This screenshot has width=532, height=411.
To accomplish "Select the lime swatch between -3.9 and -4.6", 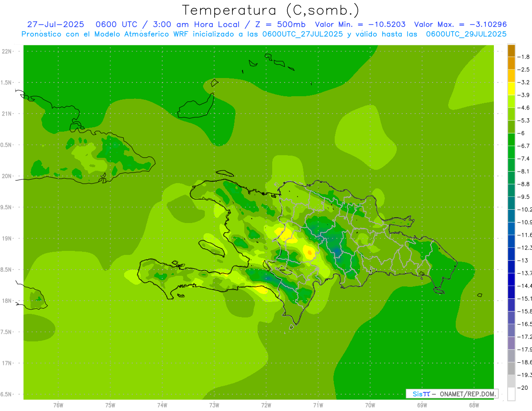I will coord(511,102).
